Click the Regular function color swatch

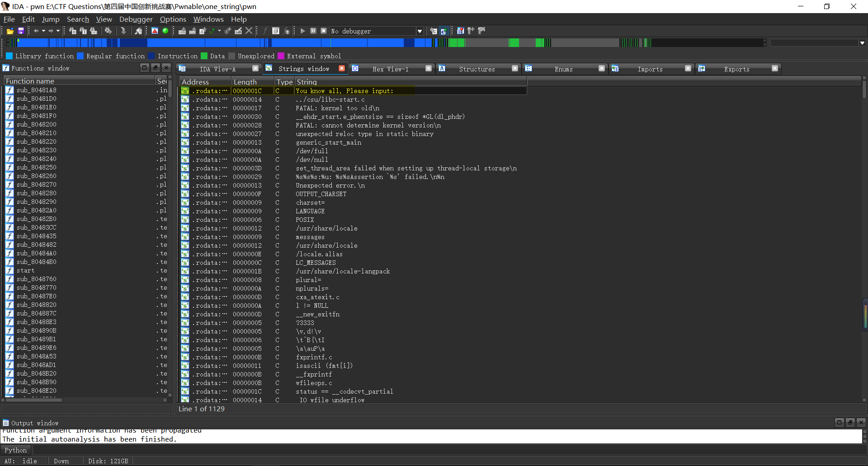(x=80, y=56)
